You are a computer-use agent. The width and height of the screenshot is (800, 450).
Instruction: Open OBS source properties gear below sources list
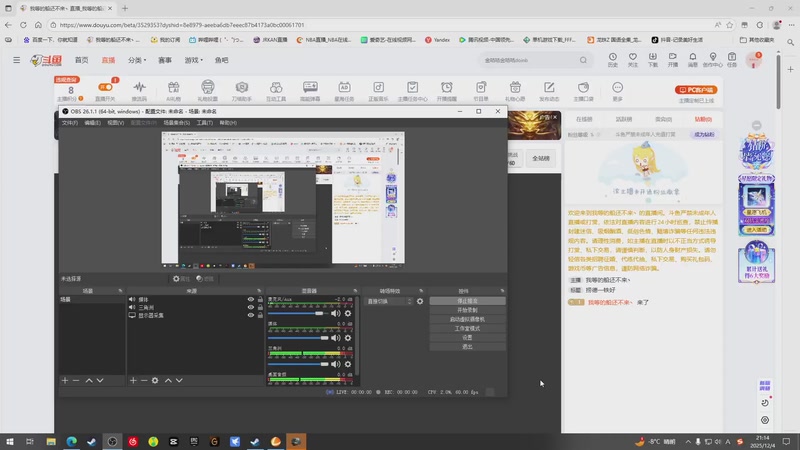pyautogui.click(x=155, y=380)
